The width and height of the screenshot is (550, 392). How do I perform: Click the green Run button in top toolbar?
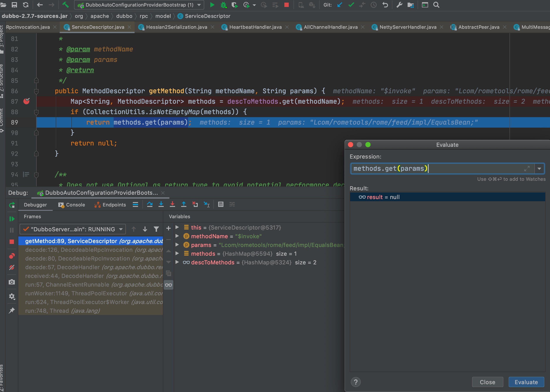point(212,5)
